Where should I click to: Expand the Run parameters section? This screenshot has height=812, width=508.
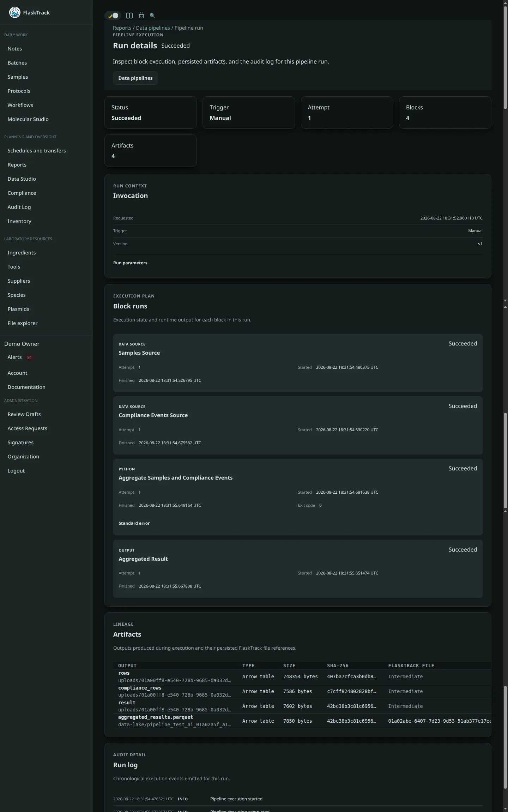pyautogui.click(x=130, y=263)
